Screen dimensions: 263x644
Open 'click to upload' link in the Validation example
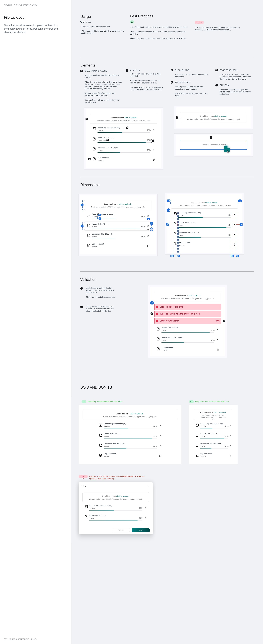pos(195,296)
